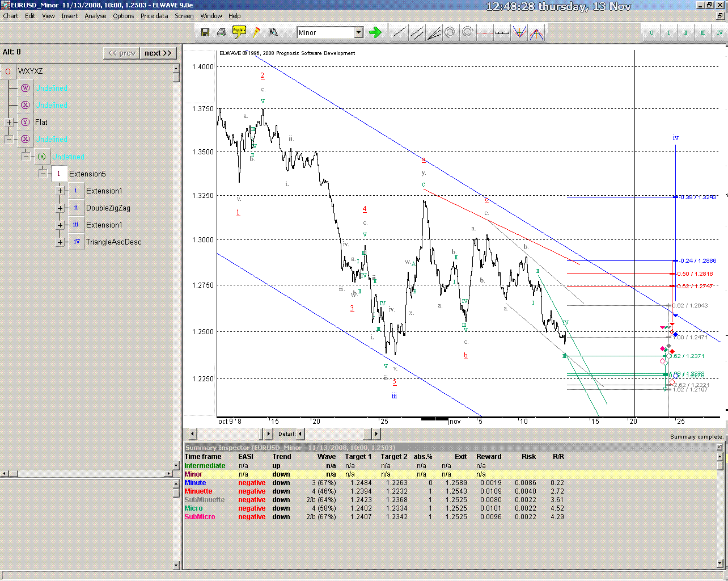The height and width of the screenshot is (581, 728).
Task: Expand the Flat tree node
Action: (9, 122)
